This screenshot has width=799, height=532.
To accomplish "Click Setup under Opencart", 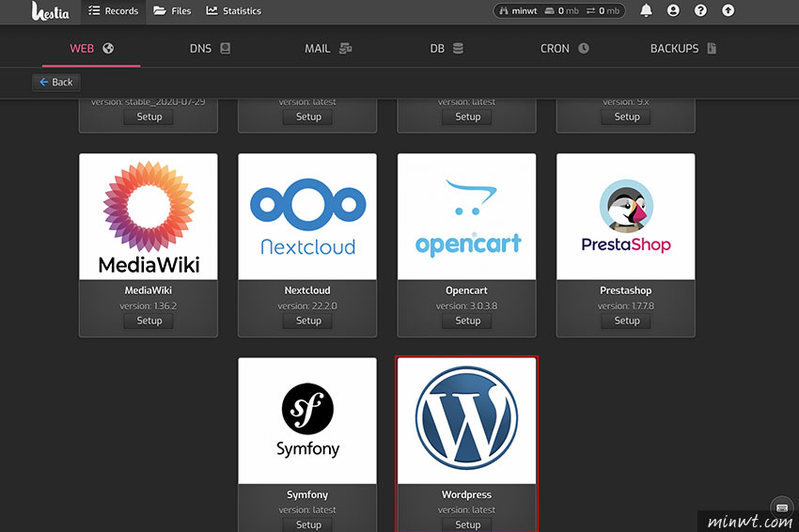I will (467, 321).
